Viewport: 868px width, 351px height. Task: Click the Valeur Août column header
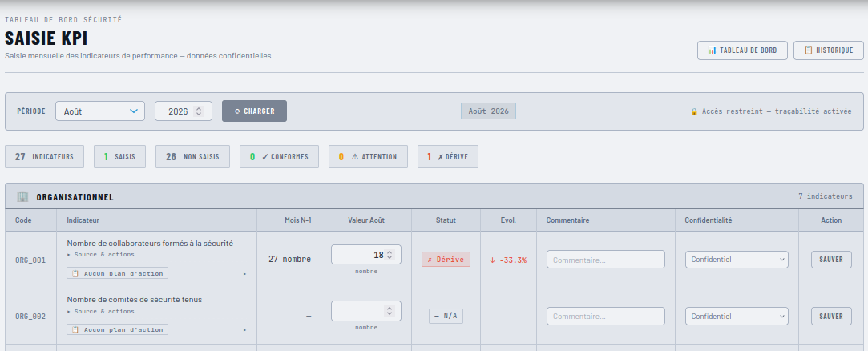tap(366, 220)
